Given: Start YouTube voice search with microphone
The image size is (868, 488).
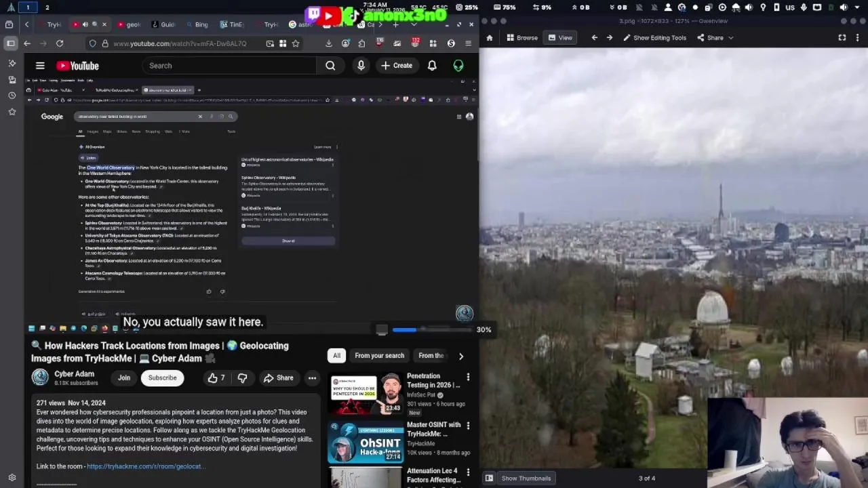Looking at the screenshot, I should tap(361, 66).
